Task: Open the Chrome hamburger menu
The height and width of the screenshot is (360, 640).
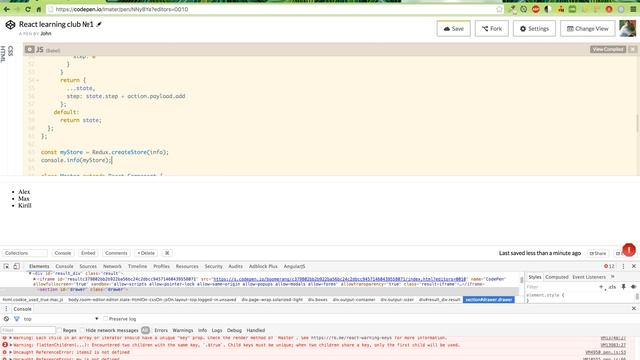Action: pos(633,9)
